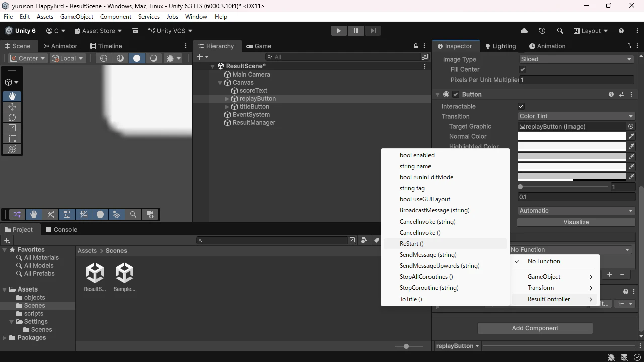Open the Component menu in menu bar

[x=116, y=17]
